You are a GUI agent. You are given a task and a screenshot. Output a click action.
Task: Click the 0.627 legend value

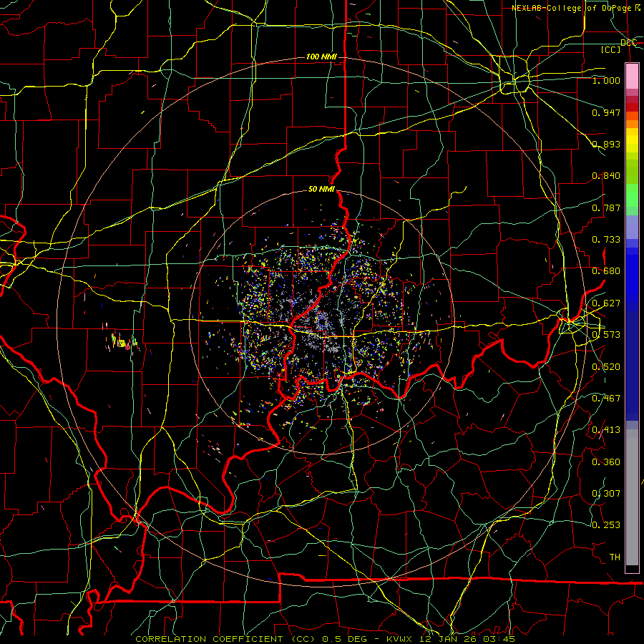tap(606, 303)
